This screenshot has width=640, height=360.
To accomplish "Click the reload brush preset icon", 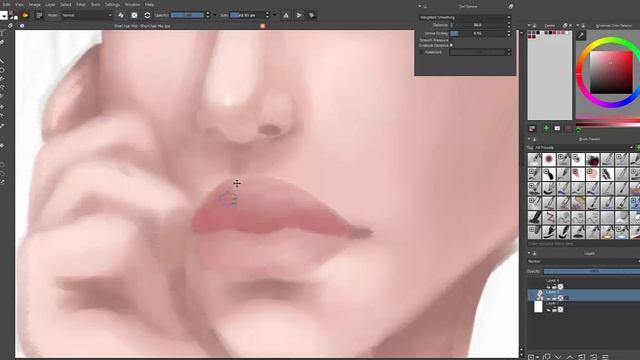I will [x=147, y=16].
